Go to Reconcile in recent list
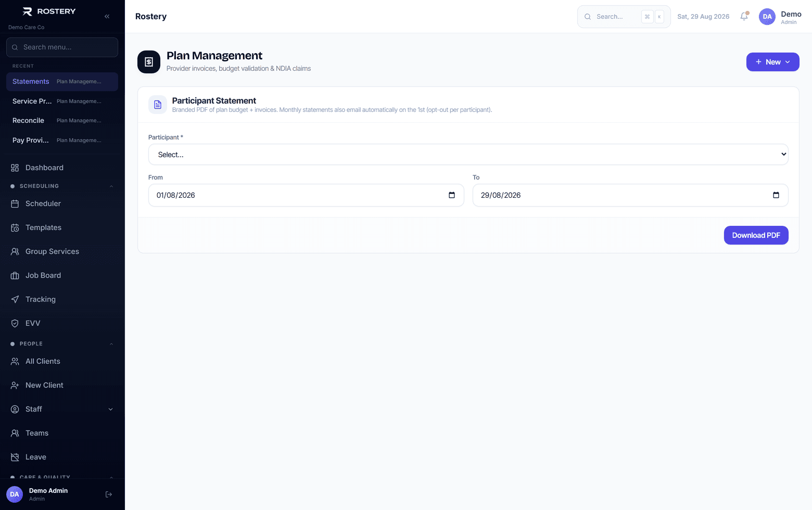 coord(62,120)
